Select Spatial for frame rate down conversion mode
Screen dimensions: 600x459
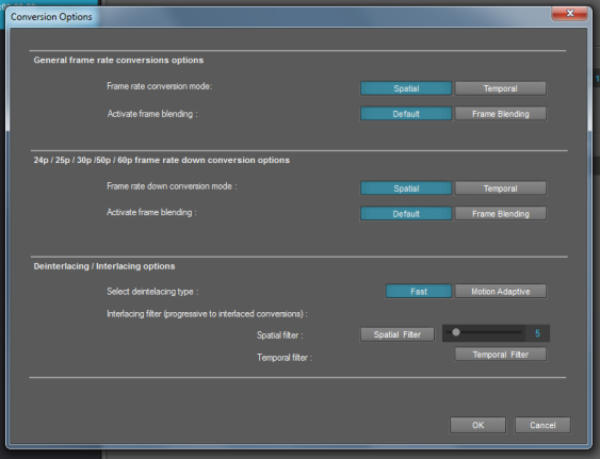(x=406, y=187)
